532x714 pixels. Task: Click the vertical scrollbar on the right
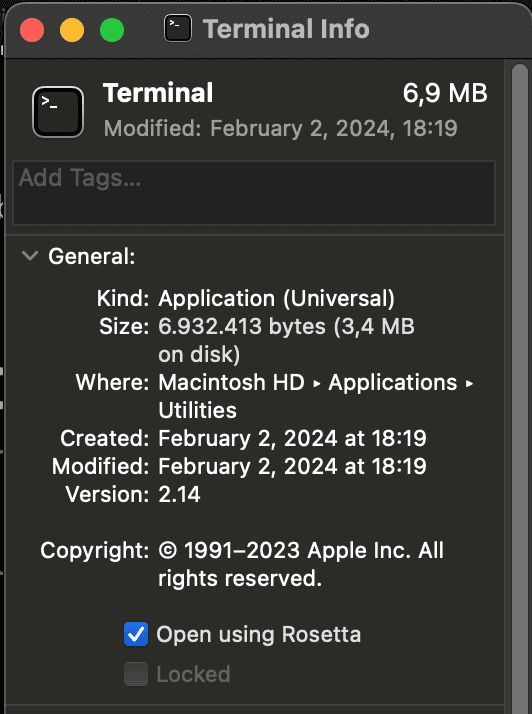[x=519, y=387]
